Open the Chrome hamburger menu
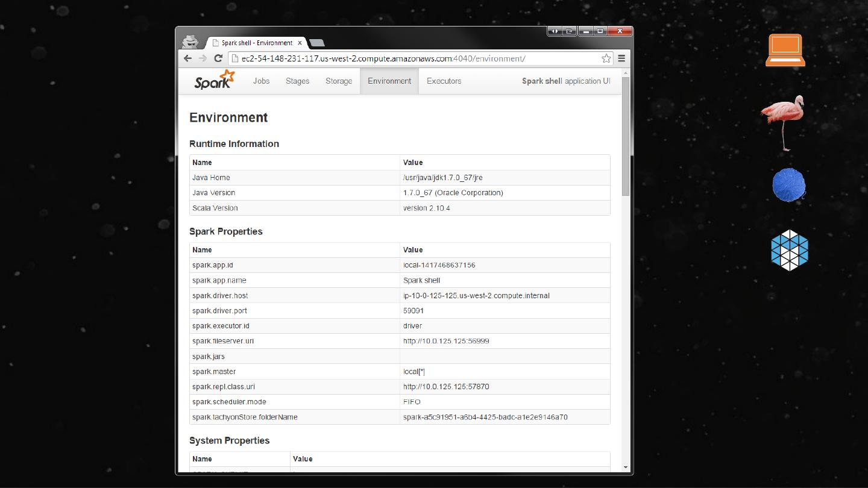868x488 pixels. pos(621,58)
